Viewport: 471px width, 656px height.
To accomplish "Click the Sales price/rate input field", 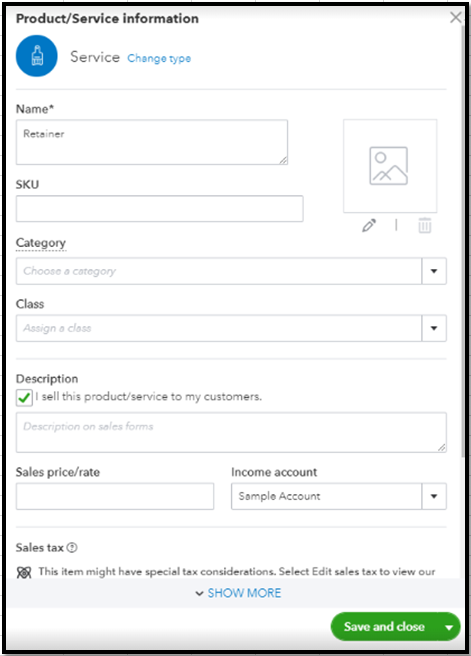I will 115,496.
